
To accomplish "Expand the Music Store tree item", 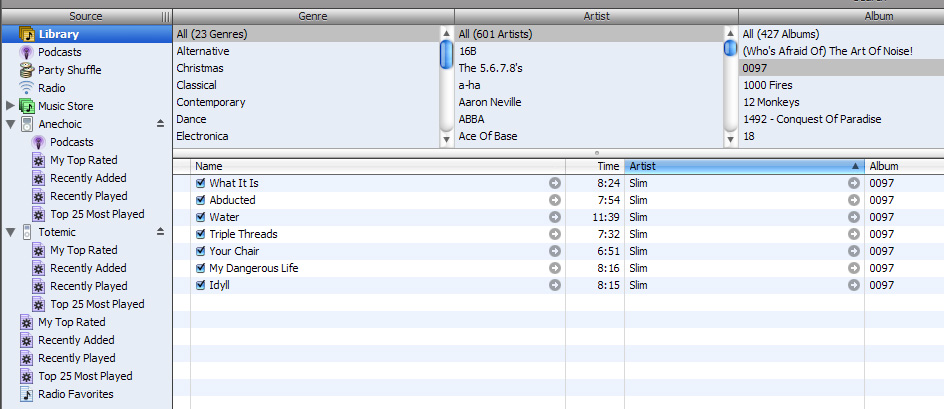I will coord(10,106).
